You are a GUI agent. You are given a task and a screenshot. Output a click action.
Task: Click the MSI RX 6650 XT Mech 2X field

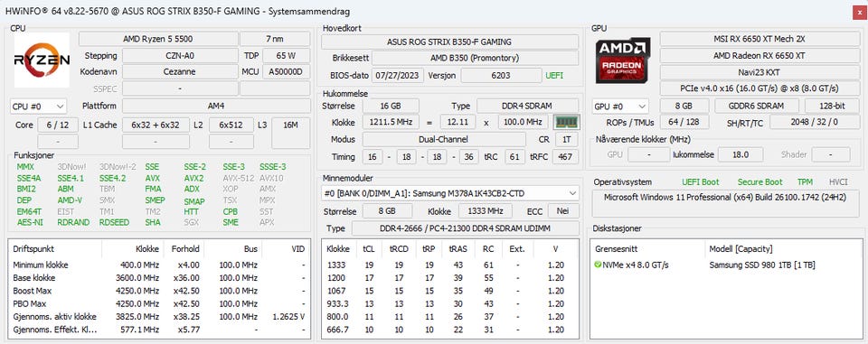point(759,39)
